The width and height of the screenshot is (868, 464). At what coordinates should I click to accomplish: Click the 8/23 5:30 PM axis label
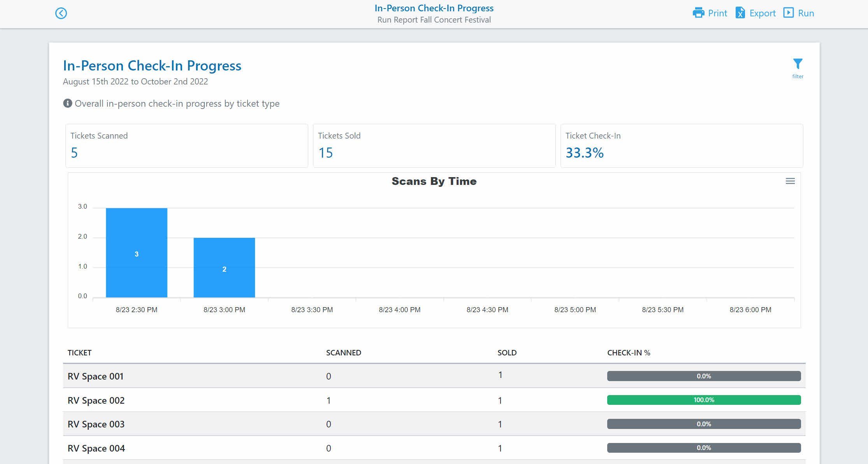[x=662, y=310]
